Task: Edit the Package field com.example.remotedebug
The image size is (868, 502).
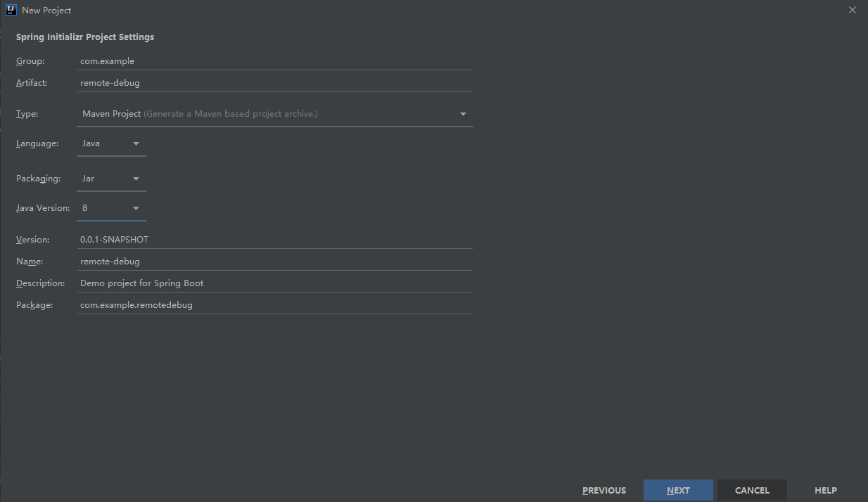Action: (275, 305)
